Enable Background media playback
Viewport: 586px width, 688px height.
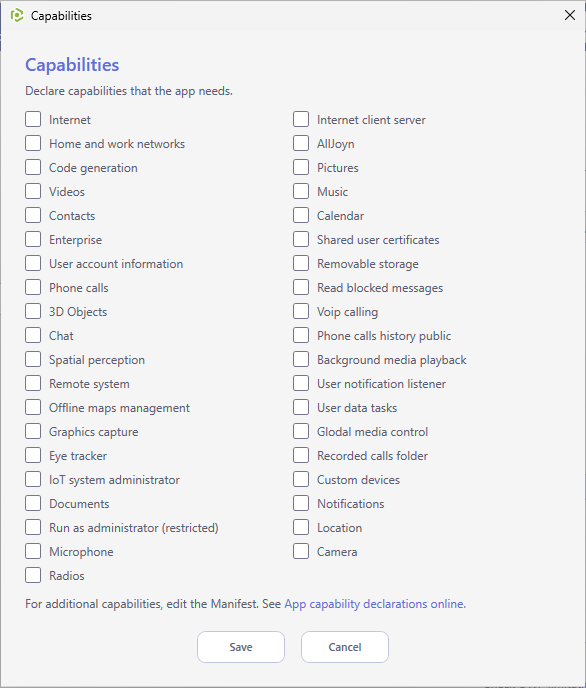click(301, 359)
